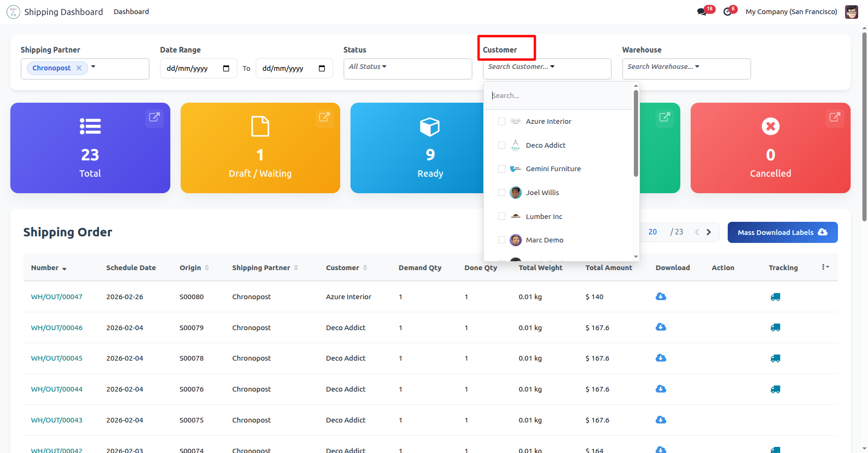
Task: Open Cancelled card external link icon
Action: (834, 117)
